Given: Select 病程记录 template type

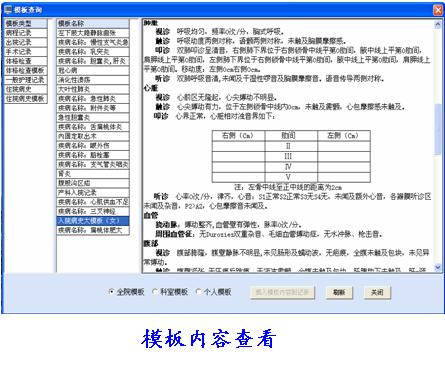Looking at the screenshot, I should click(x=26, y=33).
